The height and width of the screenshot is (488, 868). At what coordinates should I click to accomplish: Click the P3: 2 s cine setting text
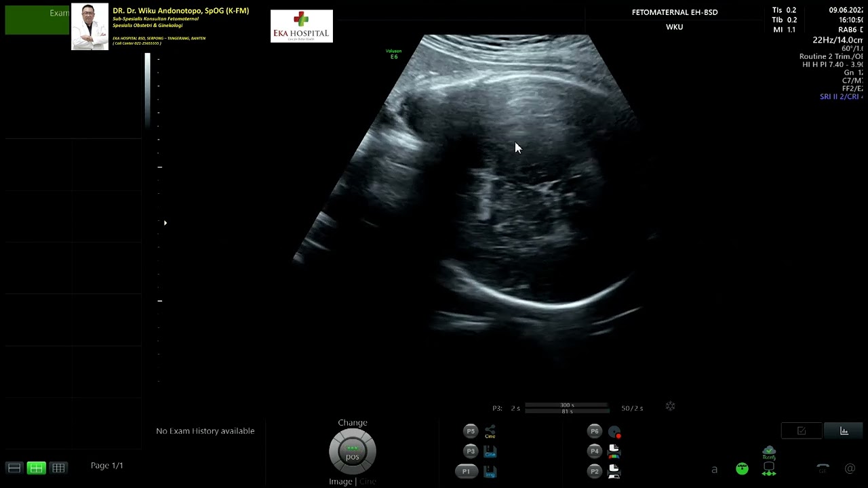506,408
